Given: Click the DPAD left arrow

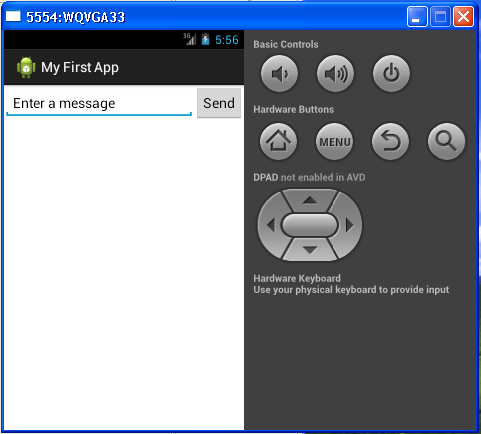Looking at the screenshot, I should coord(271,225).
